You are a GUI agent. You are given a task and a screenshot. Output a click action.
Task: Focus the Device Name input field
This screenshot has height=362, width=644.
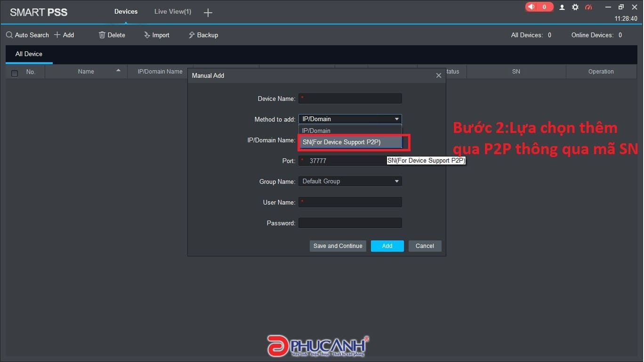pos(350,99)
